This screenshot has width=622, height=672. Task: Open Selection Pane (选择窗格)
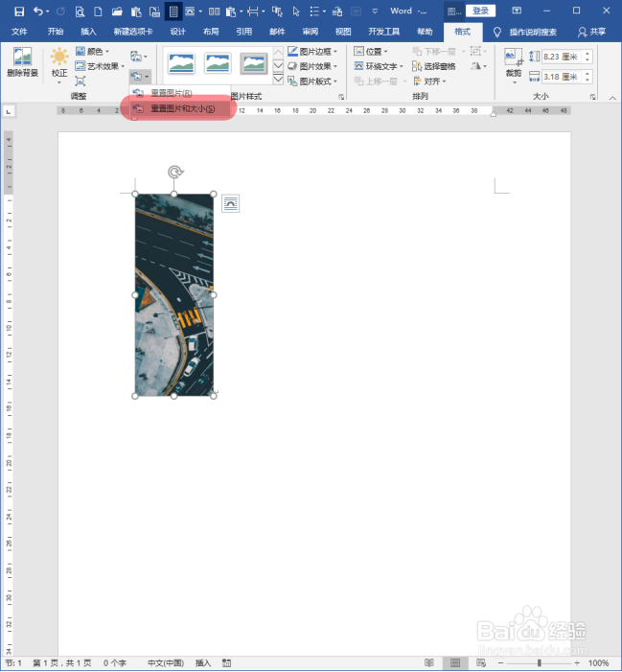433,66
